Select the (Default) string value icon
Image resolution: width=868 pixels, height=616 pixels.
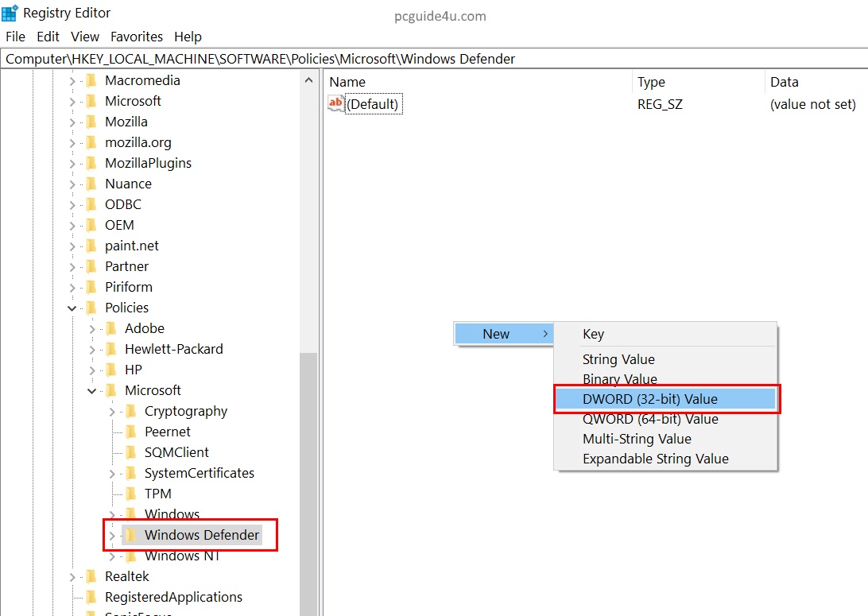(336, 104)
